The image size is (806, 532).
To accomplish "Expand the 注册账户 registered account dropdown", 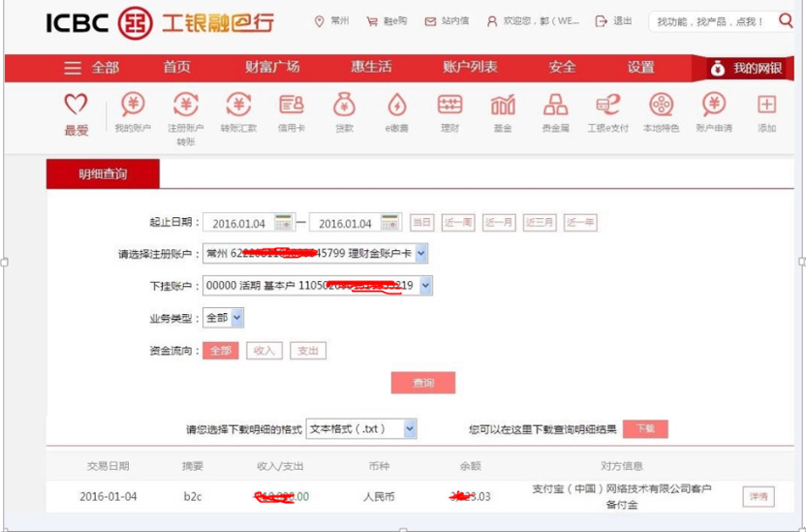I will click(x=421, y=254).
